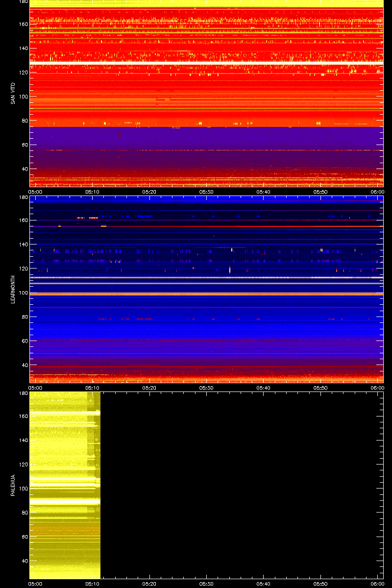Choose the 60 tick label on Palehua axis

(24, 537)
